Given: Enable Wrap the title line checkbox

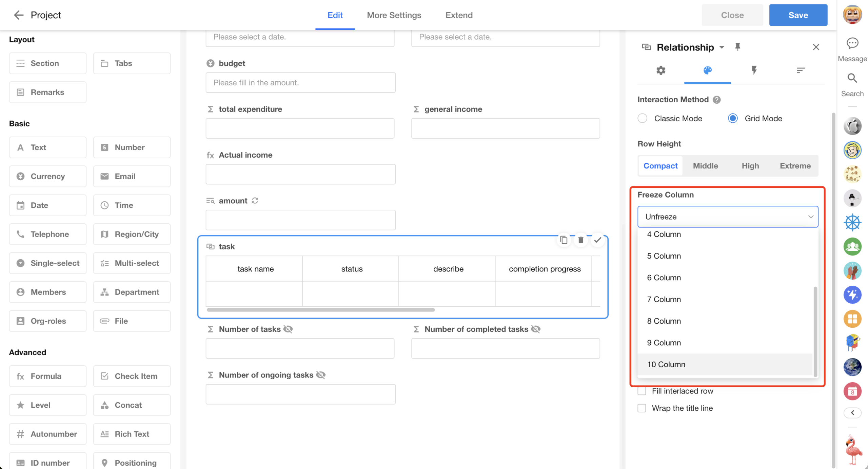Looking at the screenshot, I should click(642, 408).
